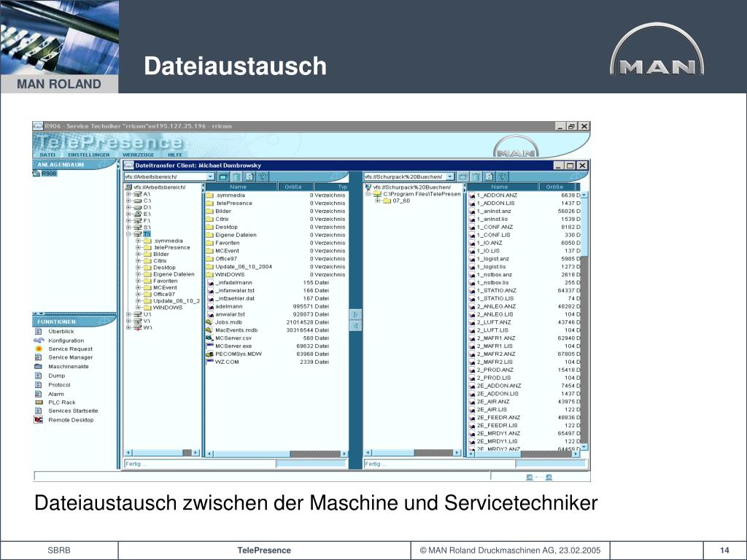This screenshot has height=560, width=747.
Task: Click connection status icon in bottom status bar
Action: tap(539, 477)
